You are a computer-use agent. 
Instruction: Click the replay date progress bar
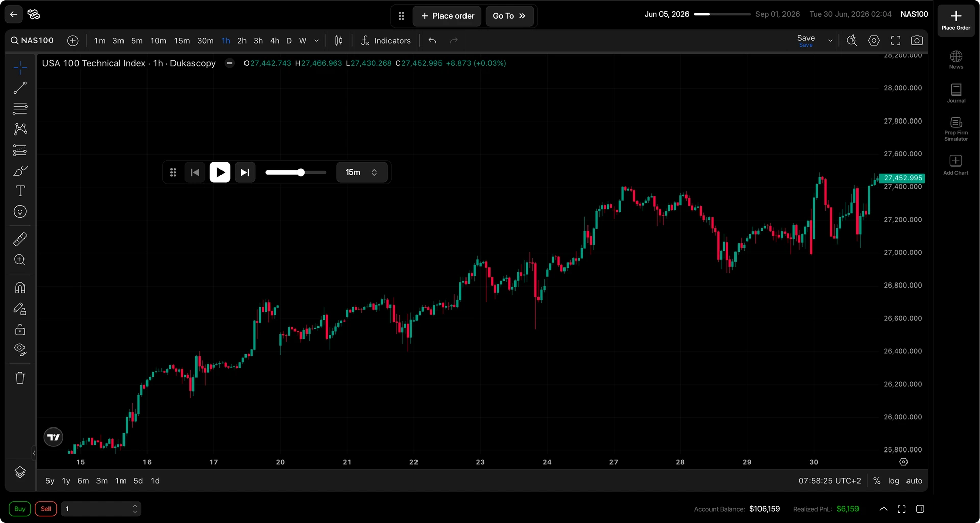click(x=722, y=14)
